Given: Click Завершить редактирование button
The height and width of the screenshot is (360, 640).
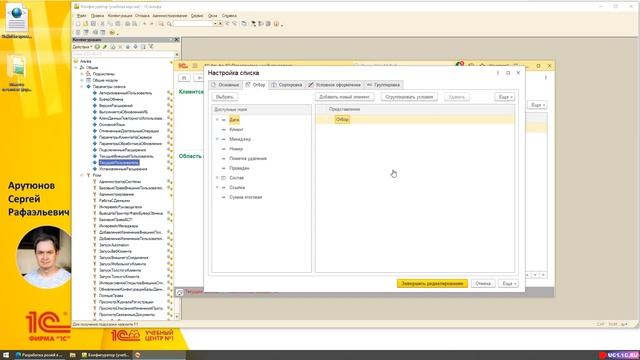Looking at the screenshot, I should (432, 283).
